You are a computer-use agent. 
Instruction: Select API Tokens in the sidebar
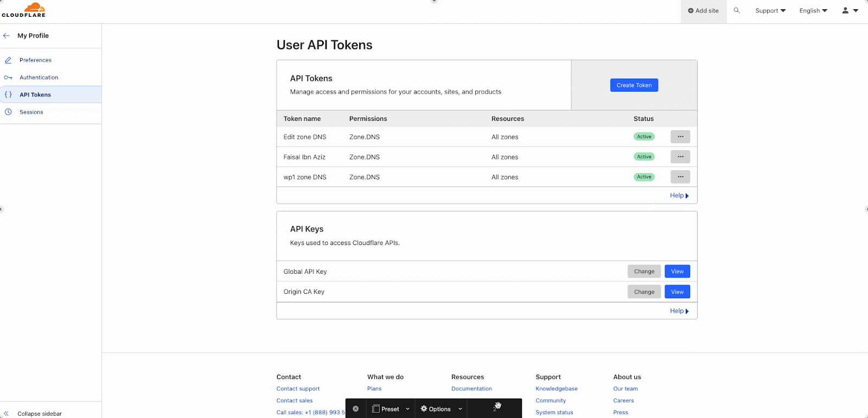(x=50, y=94)
